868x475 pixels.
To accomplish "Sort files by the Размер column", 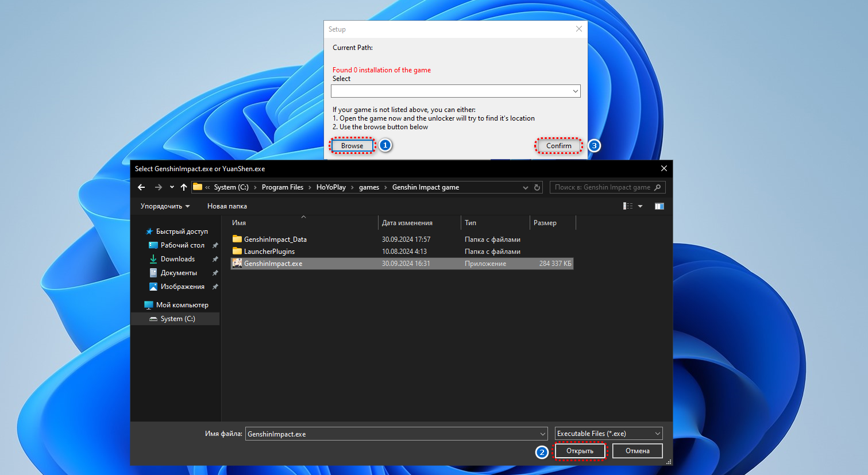I will [x=553, y=223].
